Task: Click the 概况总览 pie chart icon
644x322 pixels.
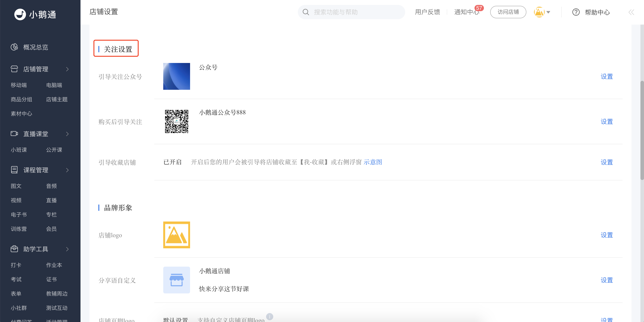Action: coord(14,47)
